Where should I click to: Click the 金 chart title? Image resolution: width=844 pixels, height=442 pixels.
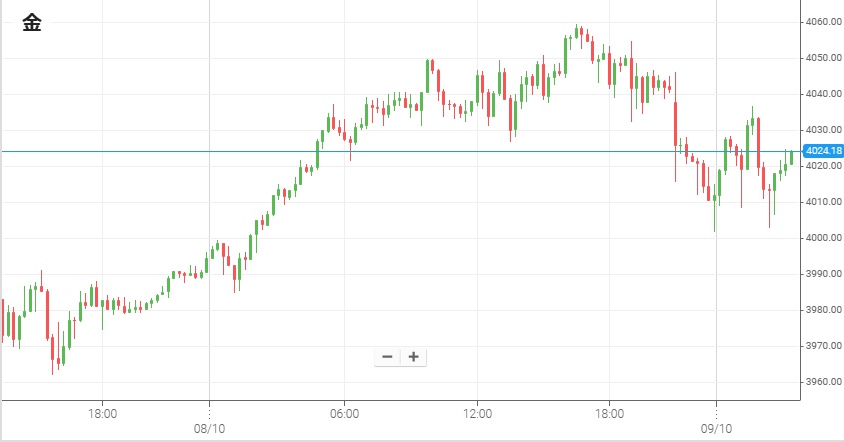(x=32, y=25)
